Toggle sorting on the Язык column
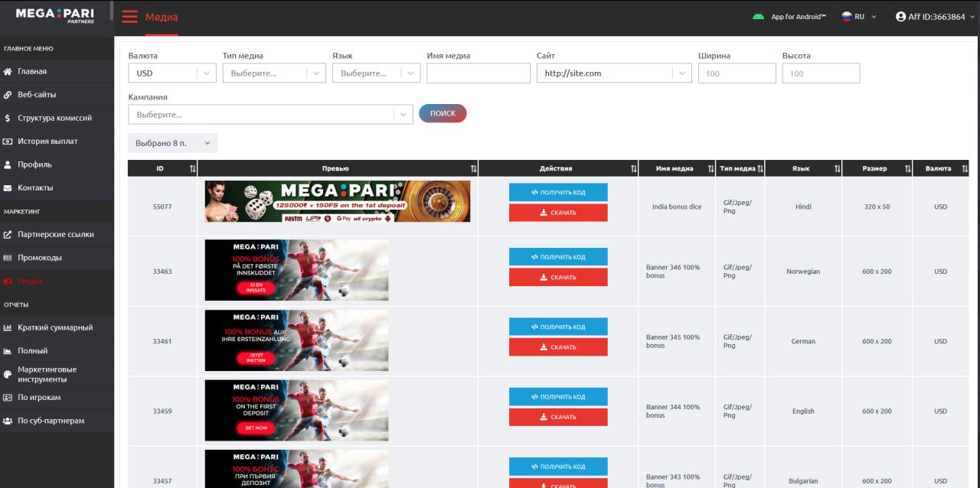Screen dimensions: 980x488 [836, 169]
